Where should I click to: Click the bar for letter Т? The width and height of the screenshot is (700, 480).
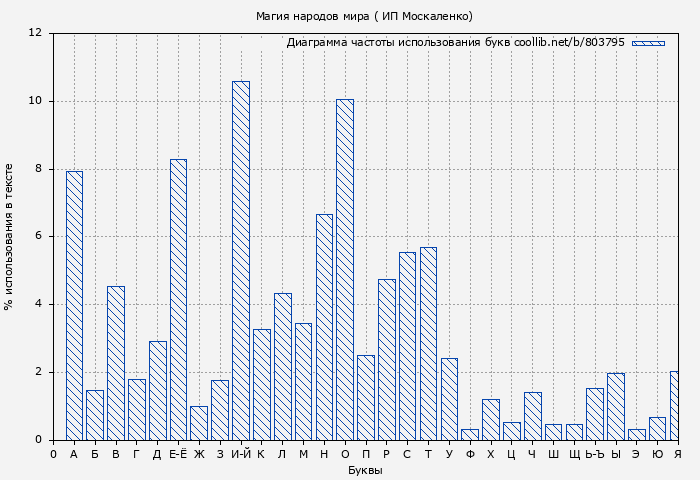click(428, 343)
